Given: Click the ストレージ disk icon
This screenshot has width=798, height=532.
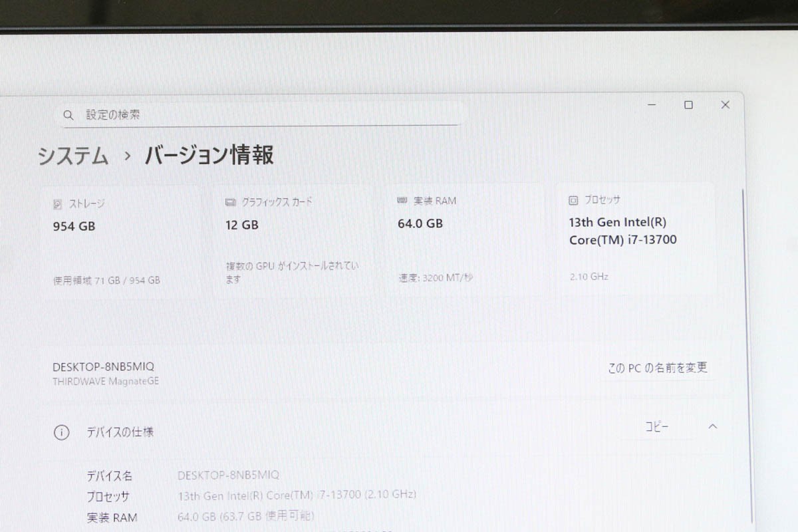Looking at the screenshot, I should 58,204.
